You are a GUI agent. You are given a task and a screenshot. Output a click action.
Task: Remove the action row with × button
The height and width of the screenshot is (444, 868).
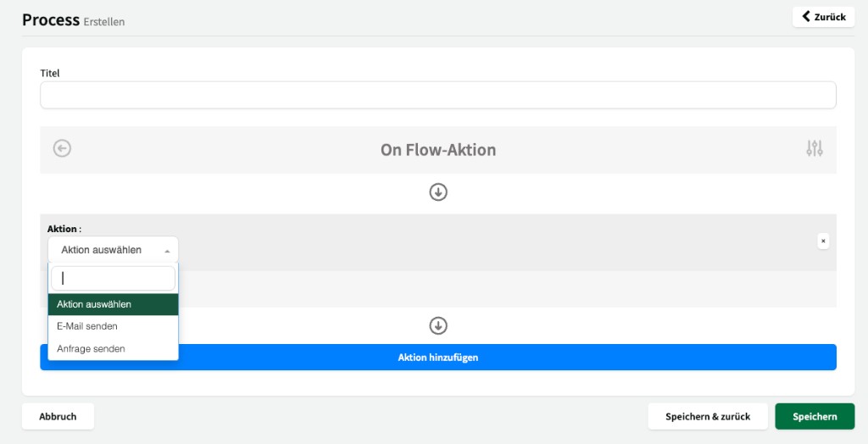[x=822, y=241]
